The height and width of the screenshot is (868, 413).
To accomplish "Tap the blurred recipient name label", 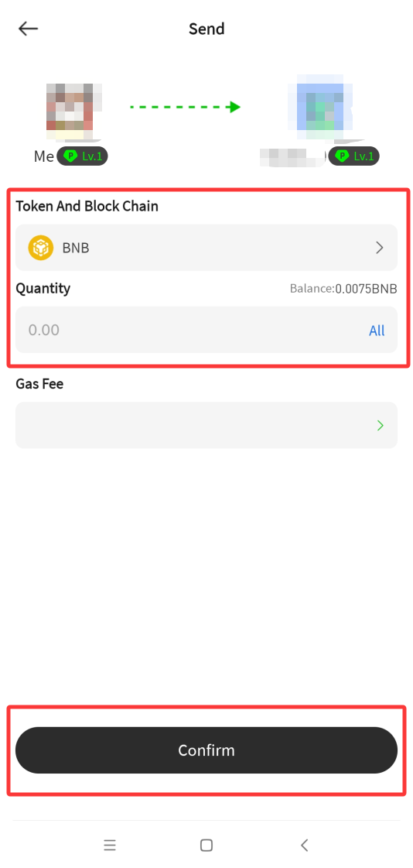I will 292,156.
